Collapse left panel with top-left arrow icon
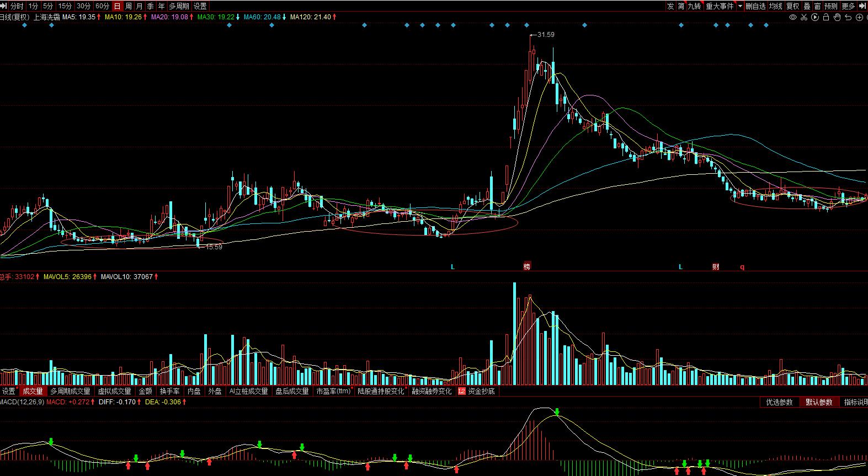 click(x=3, y=6)
